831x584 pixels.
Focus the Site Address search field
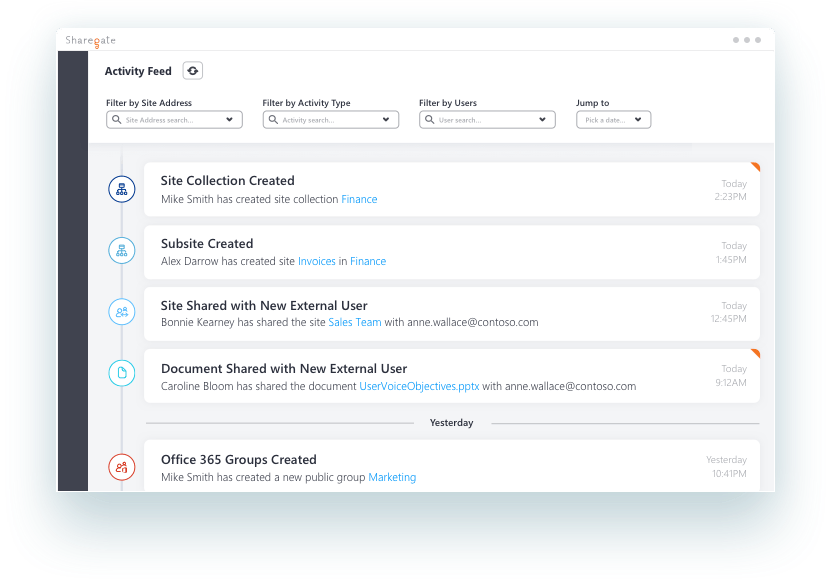tap(174, 120)
